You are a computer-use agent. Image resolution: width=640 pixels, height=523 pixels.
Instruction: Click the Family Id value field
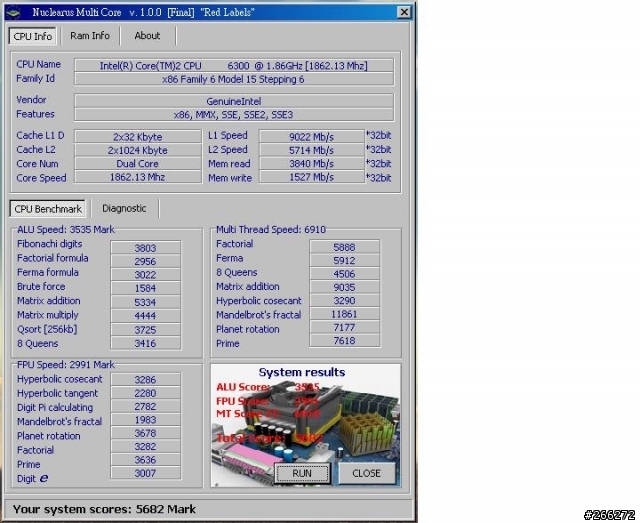(234, 79)
